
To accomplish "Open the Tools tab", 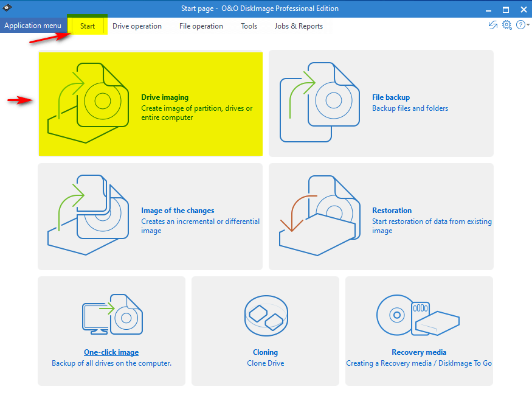I will point(249,26).
